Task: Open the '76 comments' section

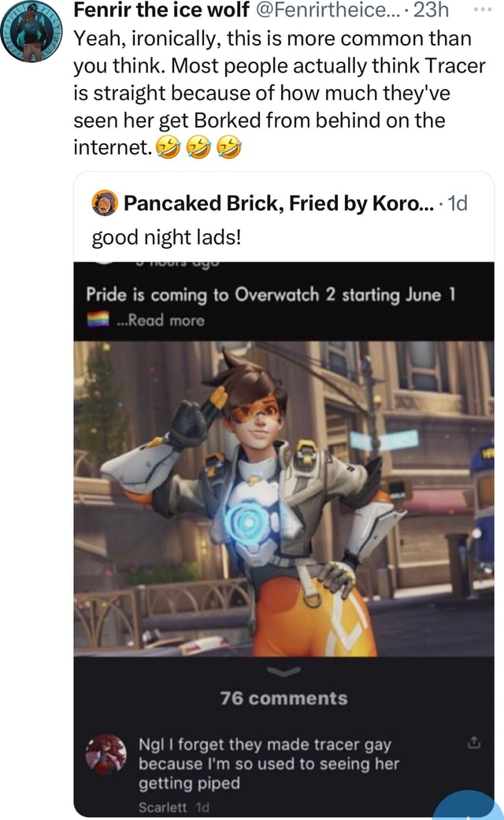Action: click(283, 698)
